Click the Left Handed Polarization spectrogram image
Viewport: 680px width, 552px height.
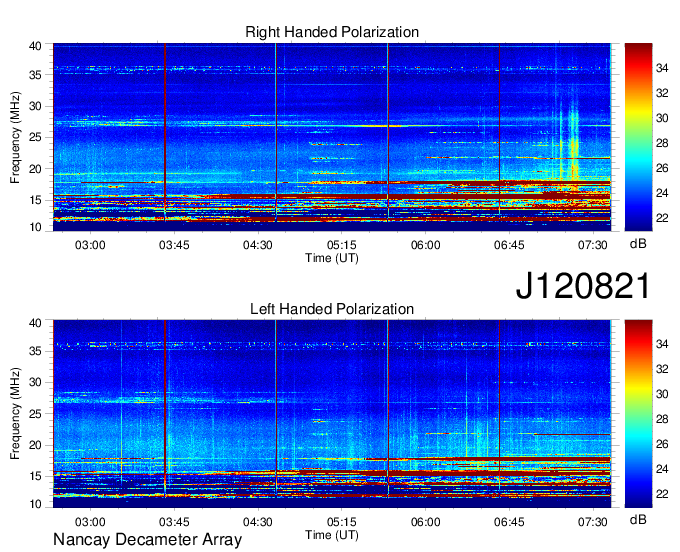332,414
